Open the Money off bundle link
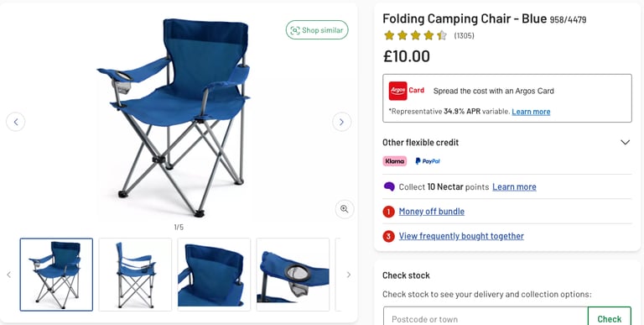This screenshot has height=325, width=644. 432,212
